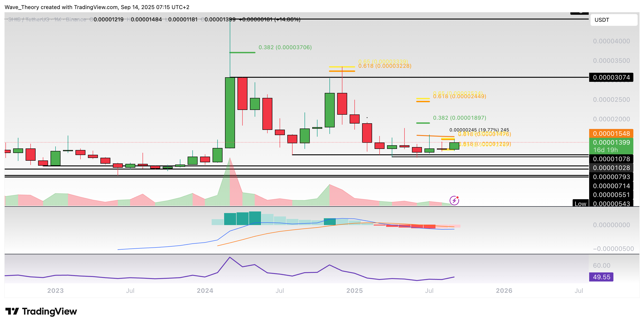This screenshot has width=644, height=325.
Task: Click the purple lightning bolt replay icon
Action: [x=454, y=200]
